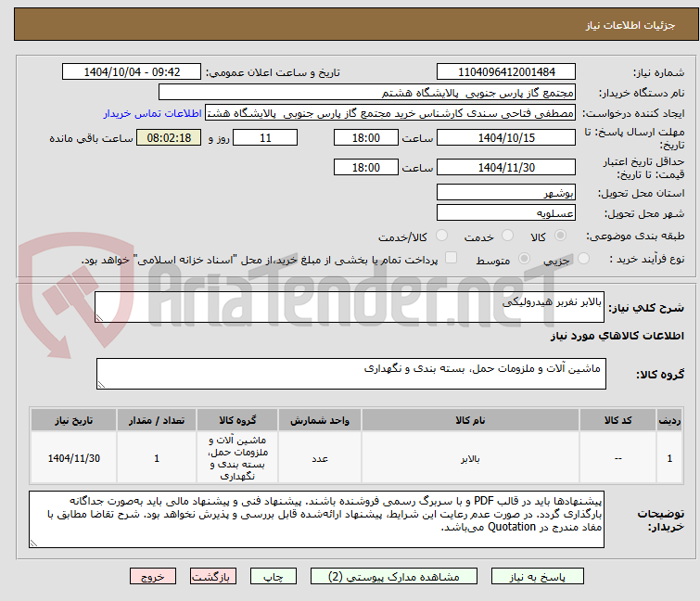Click the نام کالا column header
The height and width of the screenshot is (601, 700).
tap(470, 420)
